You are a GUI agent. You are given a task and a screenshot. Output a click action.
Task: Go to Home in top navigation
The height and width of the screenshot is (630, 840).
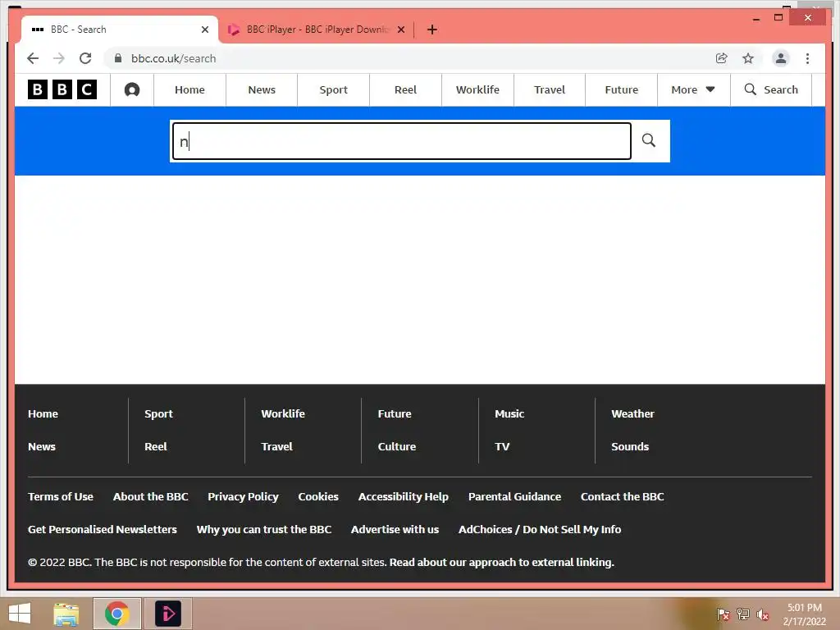coord(189,89)
